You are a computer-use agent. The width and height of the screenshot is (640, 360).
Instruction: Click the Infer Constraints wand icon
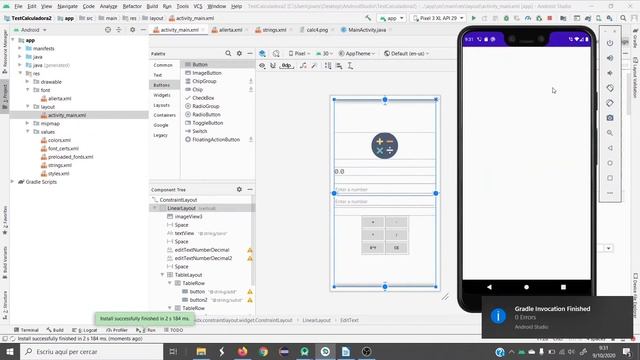click(314, 66)
